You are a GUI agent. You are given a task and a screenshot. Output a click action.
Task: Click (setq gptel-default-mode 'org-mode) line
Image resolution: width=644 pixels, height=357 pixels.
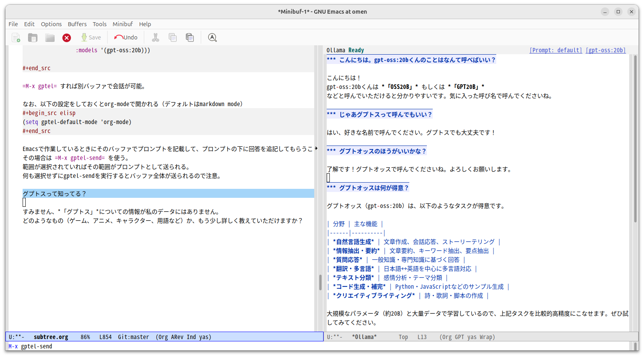click(x=77, y=122)
